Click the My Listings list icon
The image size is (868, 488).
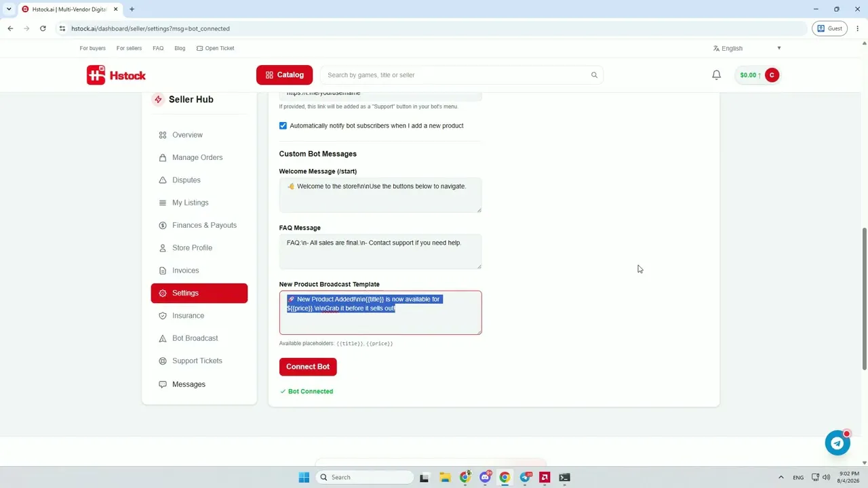(163, 203)
